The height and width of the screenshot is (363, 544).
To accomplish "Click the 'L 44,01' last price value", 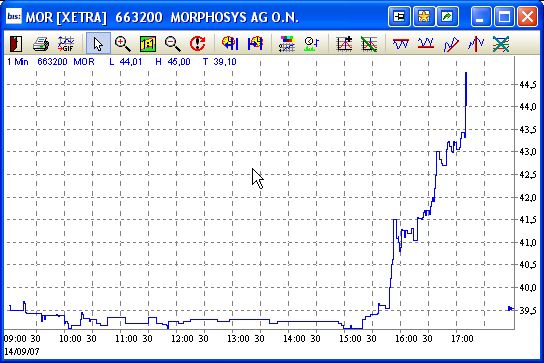I will coord(126,62).
